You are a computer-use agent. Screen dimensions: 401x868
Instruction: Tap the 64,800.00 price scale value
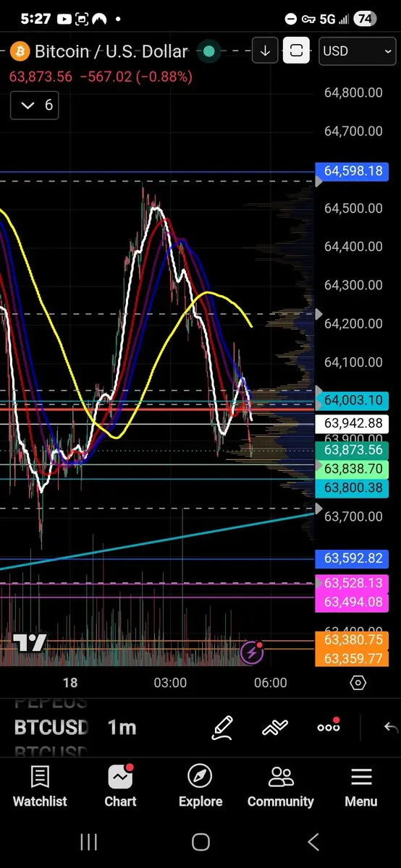(x=353, y=93)
